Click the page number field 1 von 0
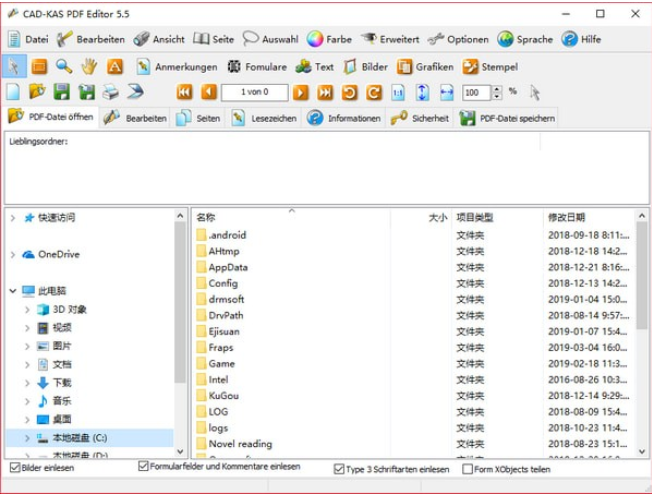652x495 pixels. coord(254,92)
